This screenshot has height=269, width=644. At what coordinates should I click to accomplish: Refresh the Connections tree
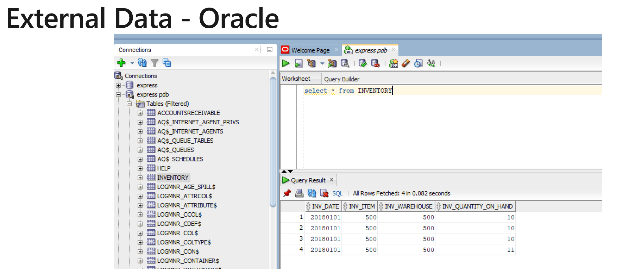click(142, 63)
